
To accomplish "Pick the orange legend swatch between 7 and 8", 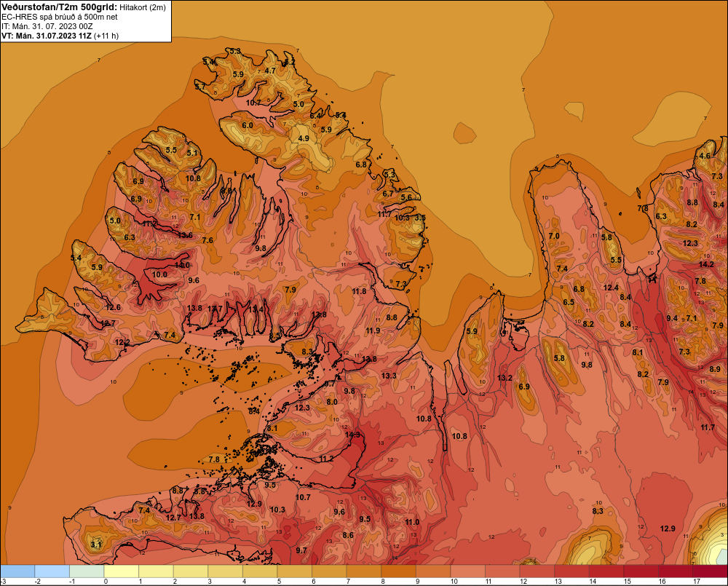I will 364,571.
